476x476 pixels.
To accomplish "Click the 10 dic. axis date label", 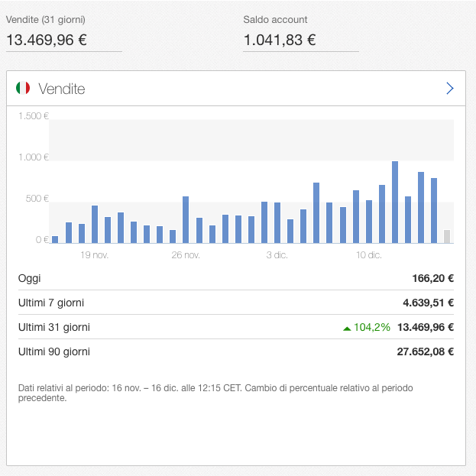I will point(368,255).
